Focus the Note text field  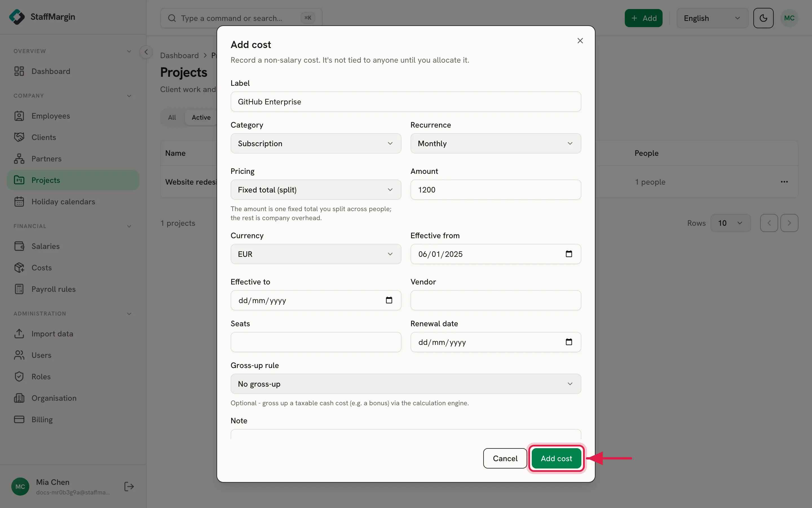click(x=406, y=434)
